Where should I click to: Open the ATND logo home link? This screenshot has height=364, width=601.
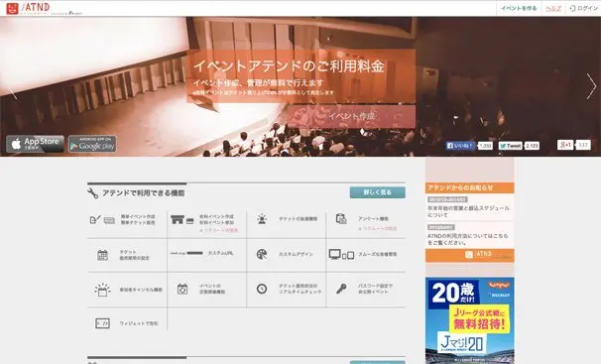click(28, 8)
